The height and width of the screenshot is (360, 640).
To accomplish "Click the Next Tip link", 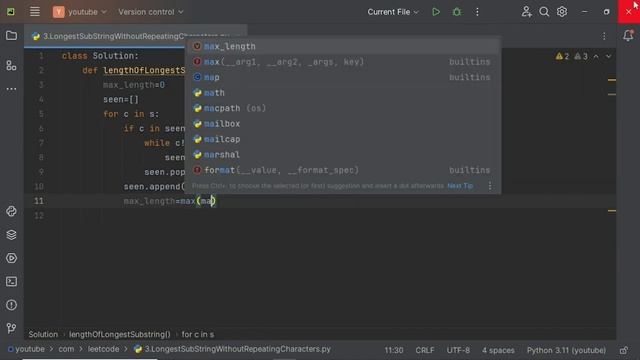I will 460,186.
